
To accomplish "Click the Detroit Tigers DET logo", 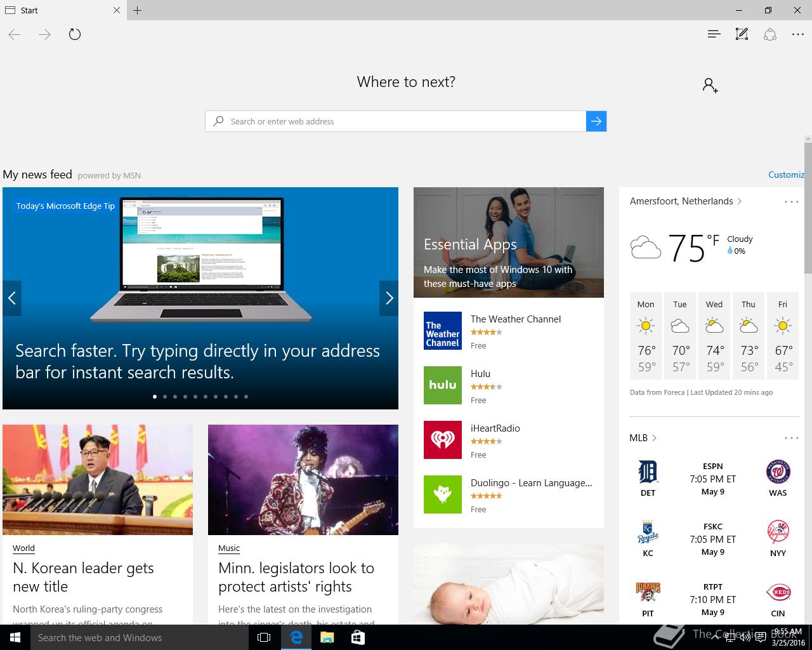I will point(648,472).
